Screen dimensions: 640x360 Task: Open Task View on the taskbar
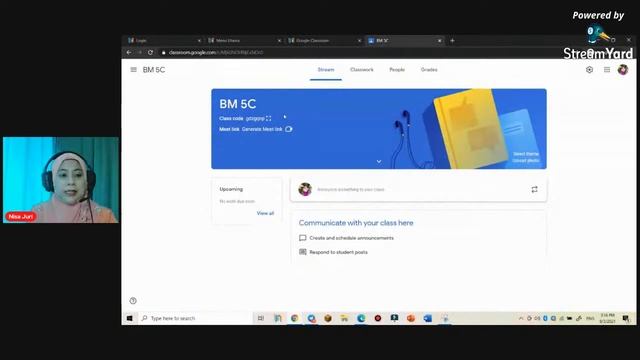(x=261, y=318)
